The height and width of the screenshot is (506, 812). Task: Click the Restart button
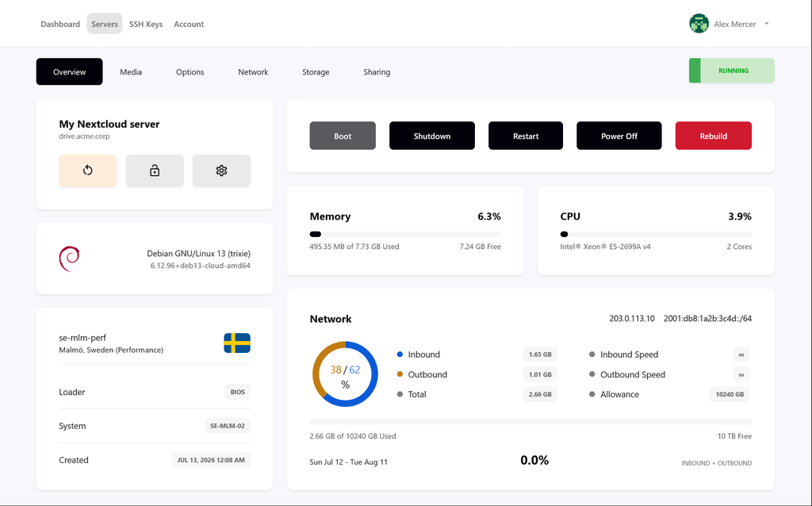[526, 136]
